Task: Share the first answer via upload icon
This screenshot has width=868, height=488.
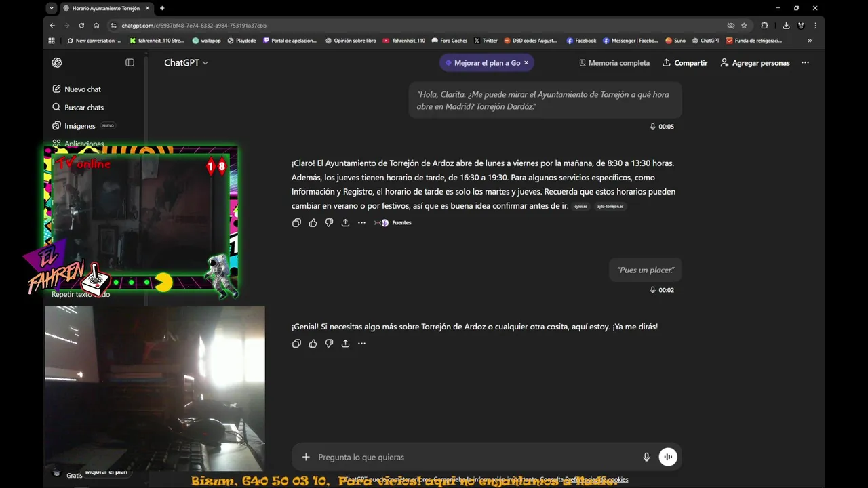Action: click(x=345, y=222)
